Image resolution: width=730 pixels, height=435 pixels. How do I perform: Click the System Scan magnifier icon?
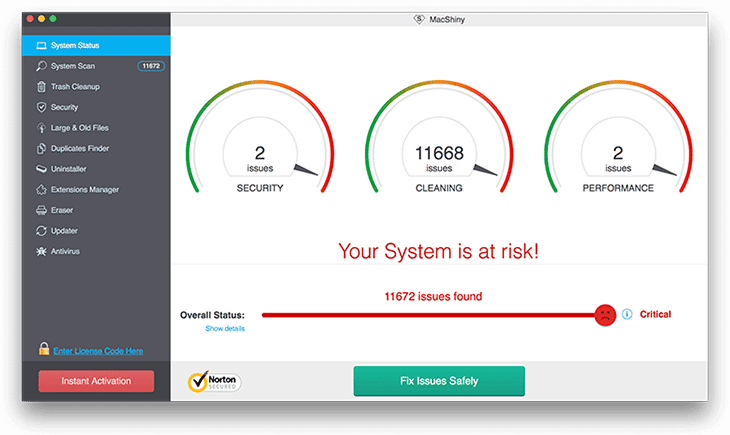(41, 66)
